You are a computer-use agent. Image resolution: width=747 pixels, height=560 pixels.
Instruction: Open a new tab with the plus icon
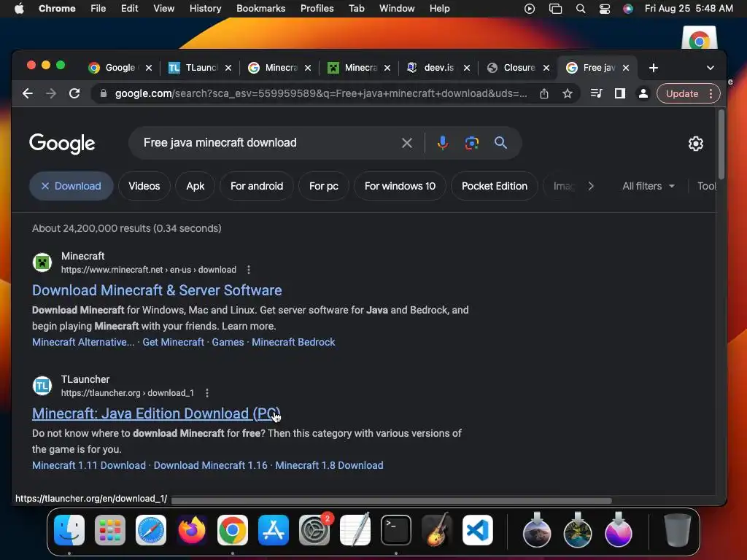pyautogui.click(x=654, y=68)
